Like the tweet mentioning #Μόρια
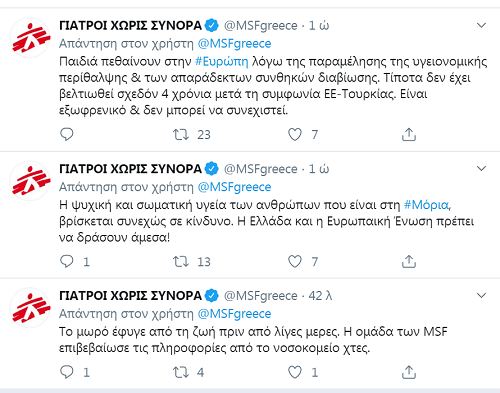 pyautogui.click(x=295, y=262)
